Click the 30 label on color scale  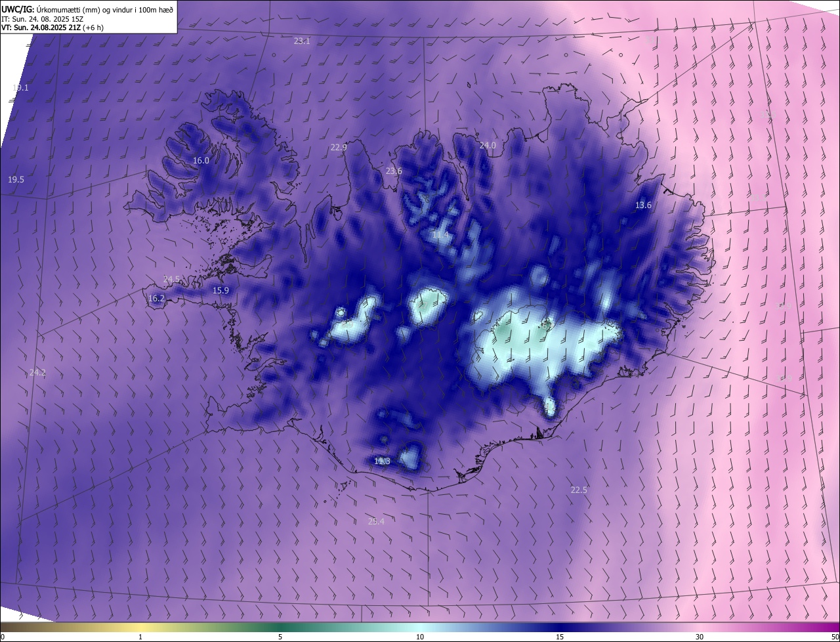point(700,637)
